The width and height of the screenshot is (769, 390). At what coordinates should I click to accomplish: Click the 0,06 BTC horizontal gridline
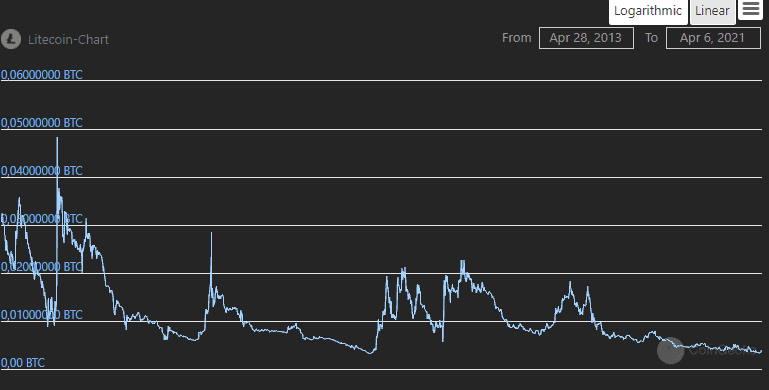[x=381, y=80]
